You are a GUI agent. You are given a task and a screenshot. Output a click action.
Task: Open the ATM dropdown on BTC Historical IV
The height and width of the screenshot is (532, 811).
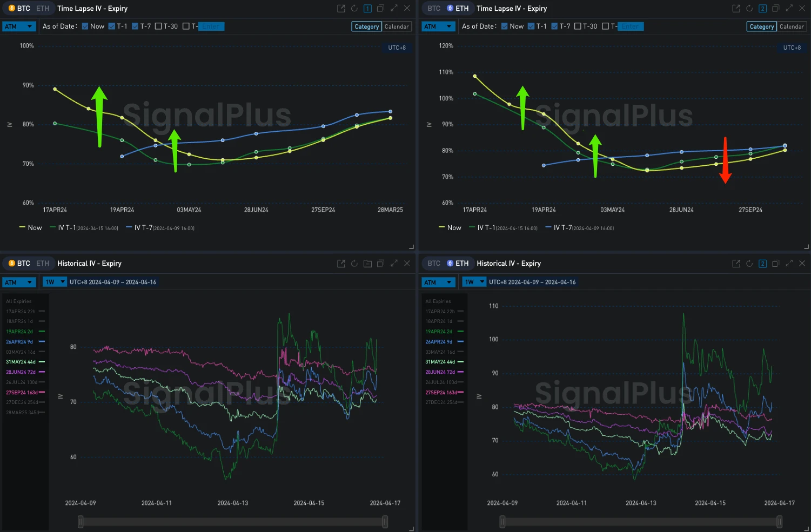pos(19,281)
